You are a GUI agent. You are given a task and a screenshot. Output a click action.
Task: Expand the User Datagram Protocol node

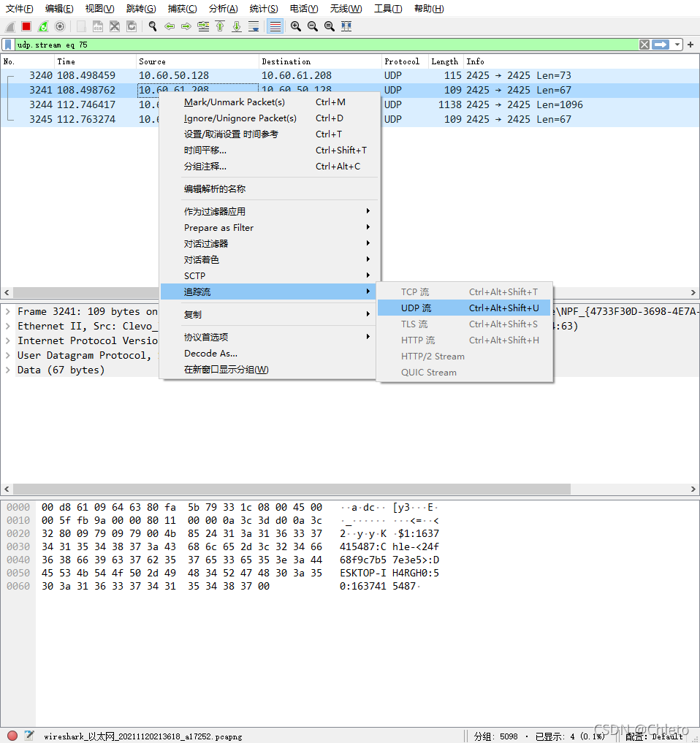pos(8,356)
